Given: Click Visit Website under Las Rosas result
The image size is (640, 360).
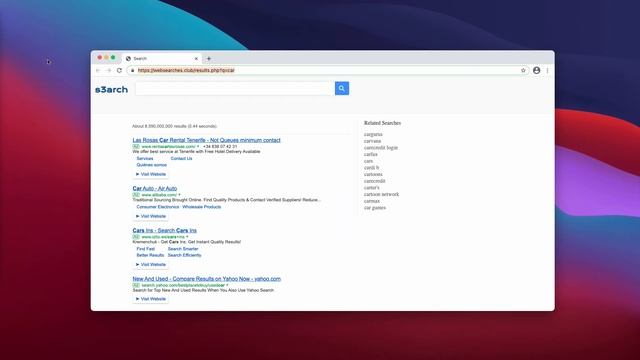Looking at the screenshot, I should pyautogui.click(x=151, y=174).
